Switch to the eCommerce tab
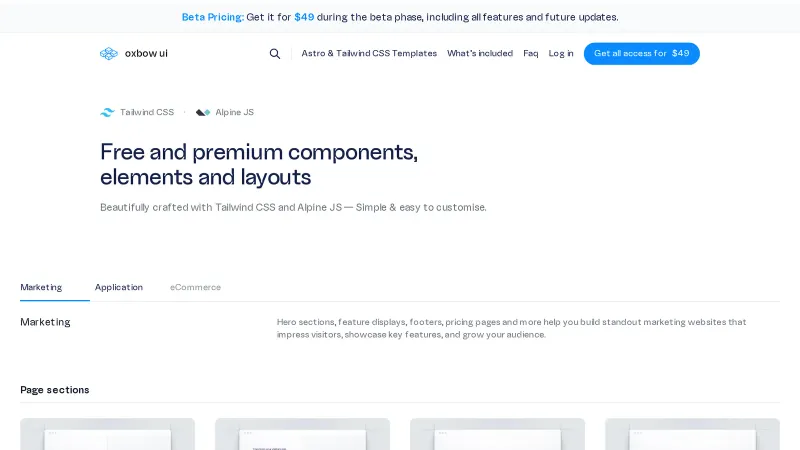 (x=195, y=287)
